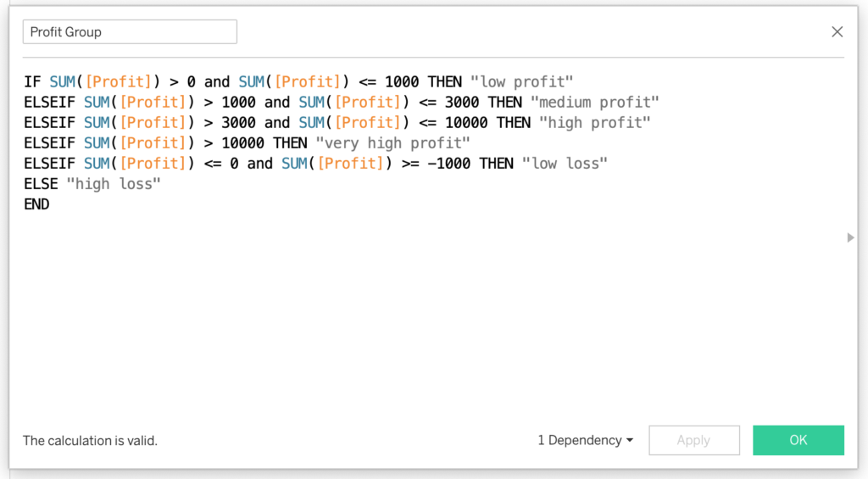This screenshot has width=868, height=479.
Task: Close the calculation editor with the X icon
Action: [837, 32]
